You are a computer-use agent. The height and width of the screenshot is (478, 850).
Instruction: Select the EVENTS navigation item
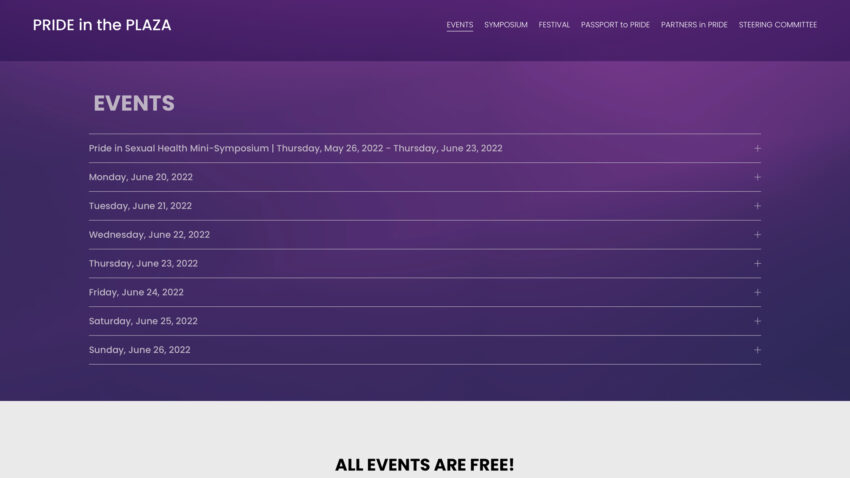(460, 25)
